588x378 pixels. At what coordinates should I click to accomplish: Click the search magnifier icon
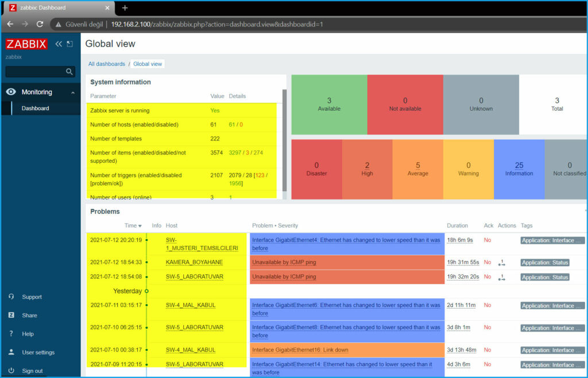click(69, 72)
